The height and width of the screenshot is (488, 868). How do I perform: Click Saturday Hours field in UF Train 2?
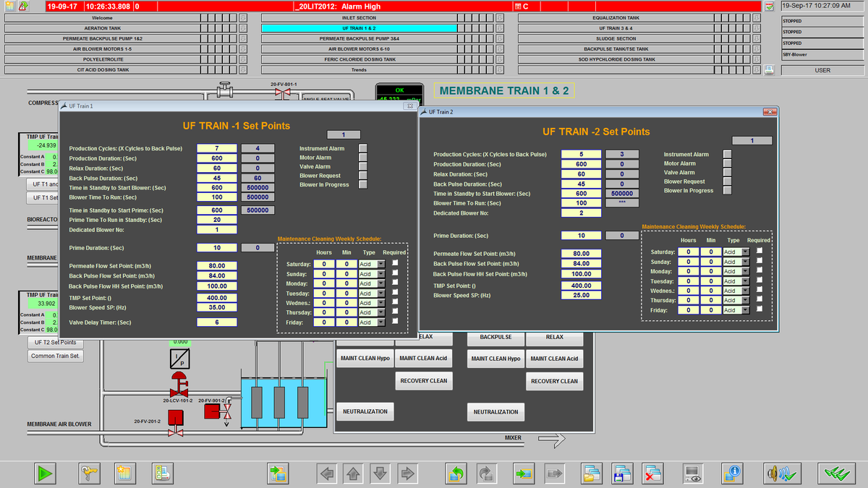[x=689, y=252]
